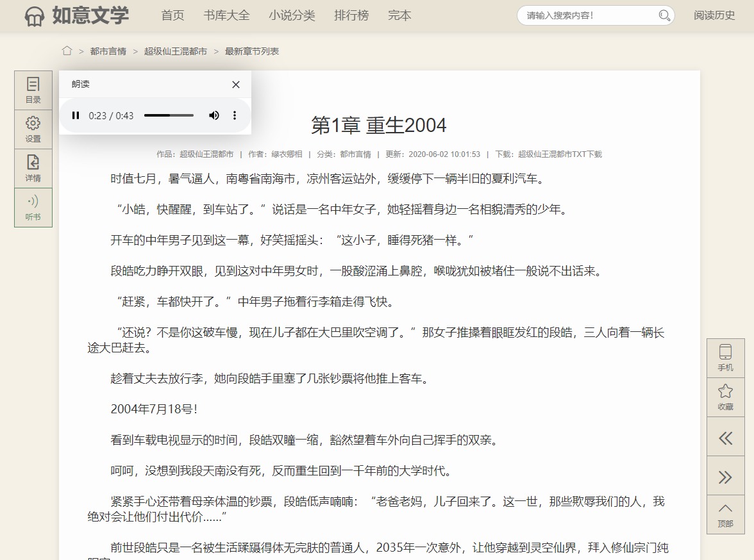Viewport: 754px width, 560px height.
Task: Open the 目录 table of contents icon
Action: pyautogui.click(x=33, y=90)
